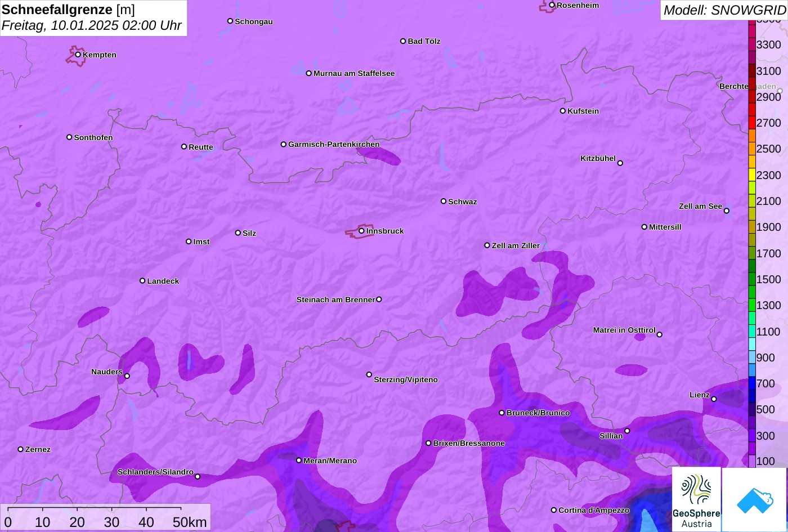Click the Zell am See marker dot
The height and width of the screenshot is (532, 788).
(727, 211)
